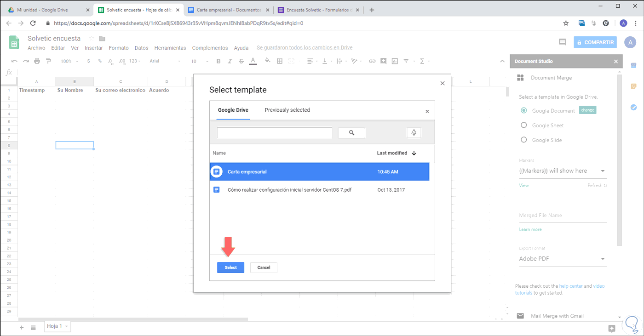Open the 123 number formats dropdown
Viewport: 644px width, 336px height.
(x=135, y=61)
